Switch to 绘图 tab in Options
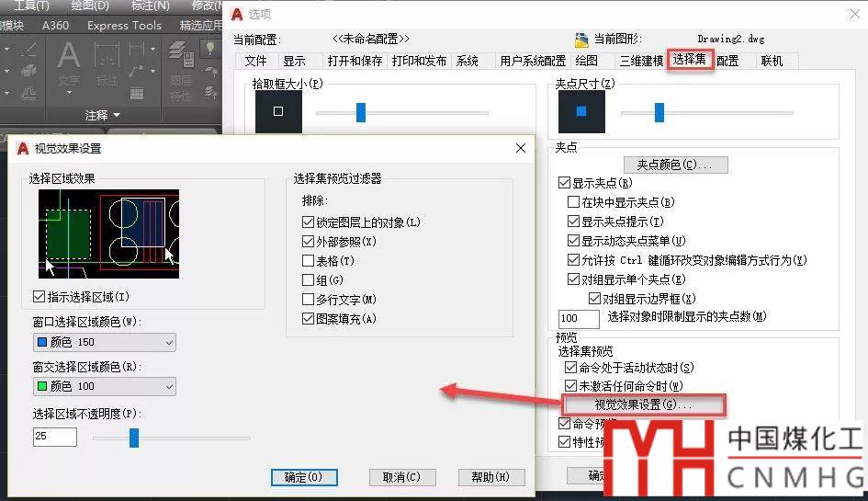The height and width of the screenshot is (501, 868). tap(587, 61)
